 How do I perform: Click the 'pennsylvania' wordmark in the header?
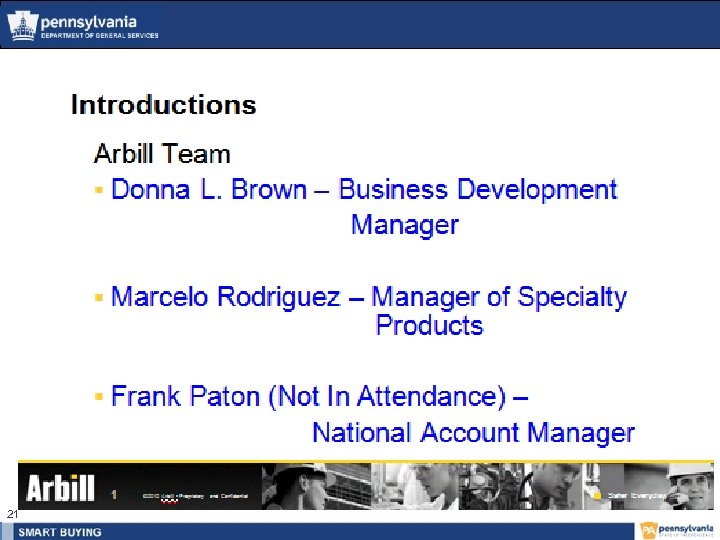[x=89, y=22]
